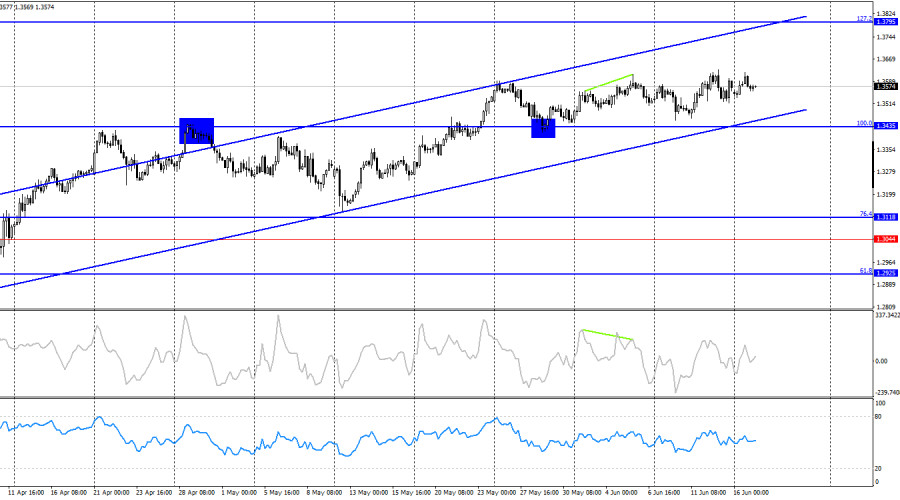Select the 1.3435 level price tag

(886, 126)
